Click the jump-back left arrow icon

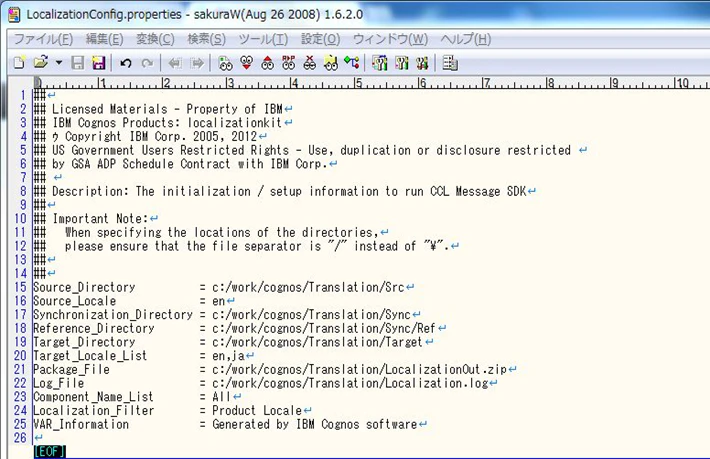pos(175,63)
